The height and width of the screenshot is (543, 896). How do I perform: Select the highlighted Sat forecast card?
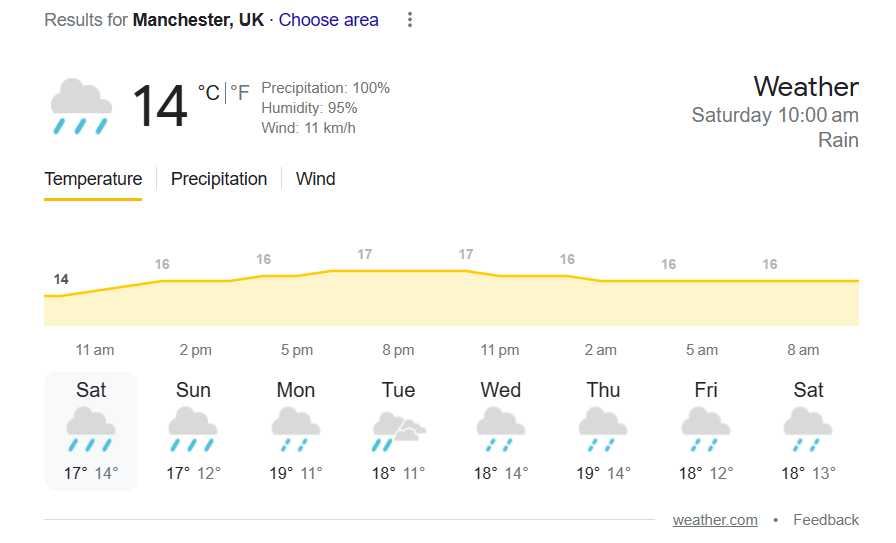[x=91, y=431]
